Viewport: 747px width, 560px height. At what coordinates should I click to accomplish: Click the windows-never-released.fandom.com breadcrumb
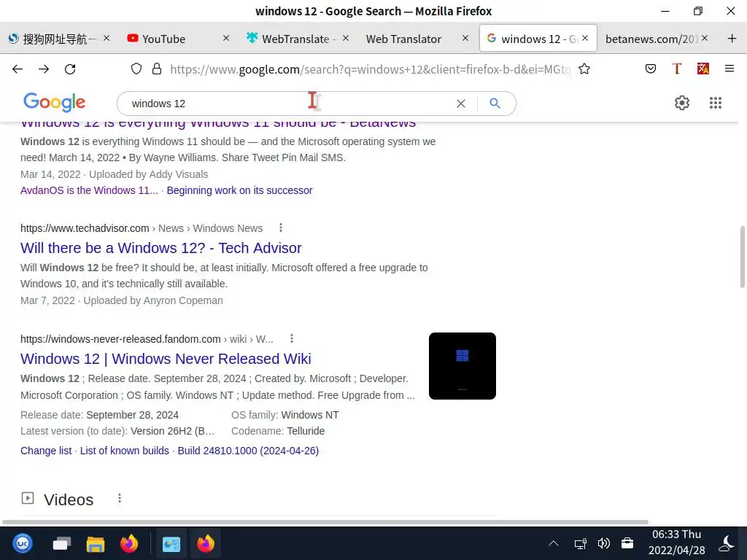pos(147,339)
